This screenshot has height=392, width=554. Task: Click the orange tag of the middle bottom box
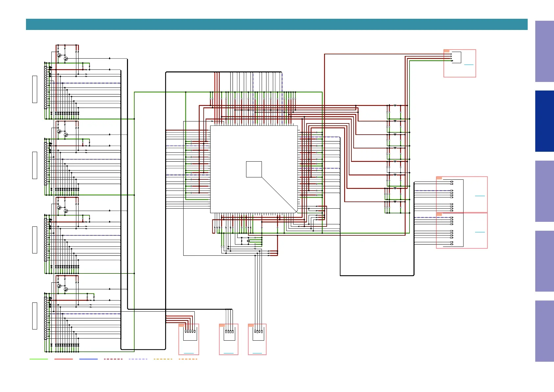[222, 325]
